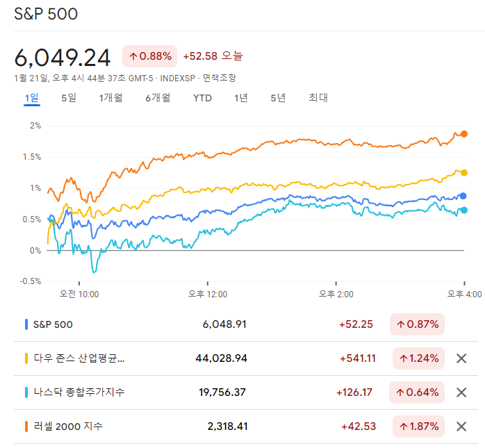The image size is (485, 448).
Task: Click the orange endpoint dot on chart
Action: pyautogui.click(x=464, y=134)
